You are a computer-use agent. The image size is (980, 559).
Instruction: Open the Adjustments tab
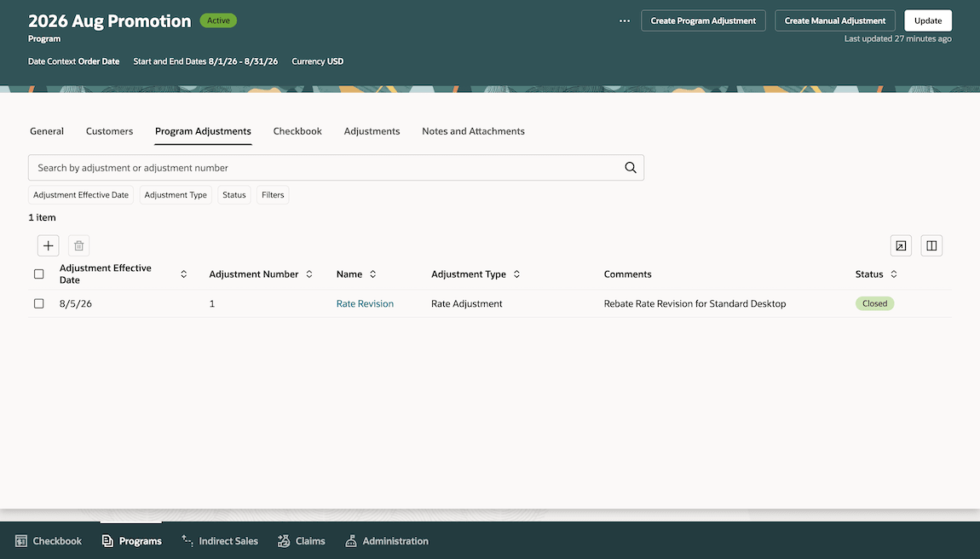[372, 131]
